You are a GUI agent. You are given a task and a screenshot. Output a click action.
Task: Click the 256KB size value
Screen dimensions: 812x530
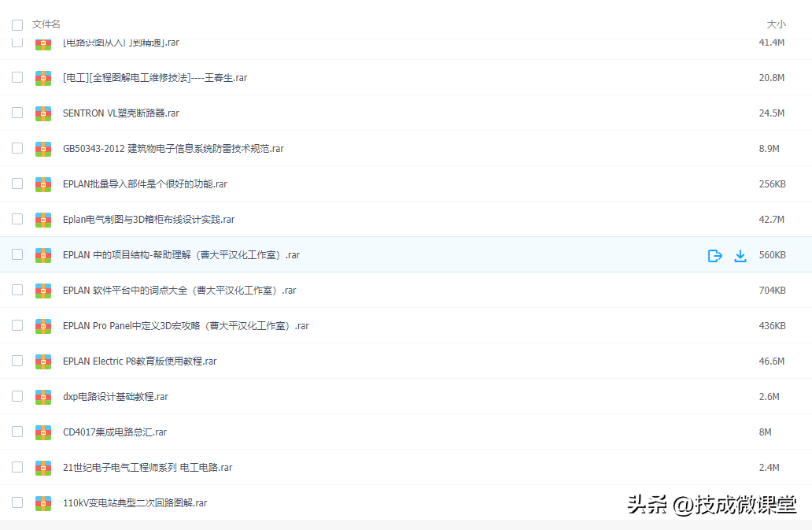[x=772, y=184]
